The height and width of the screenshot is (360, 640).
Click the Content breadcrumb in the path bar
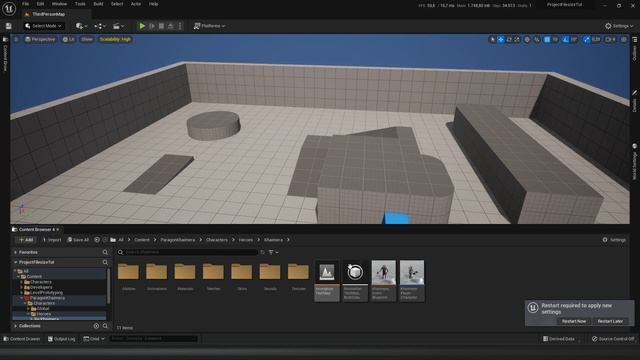pos(142,240)
